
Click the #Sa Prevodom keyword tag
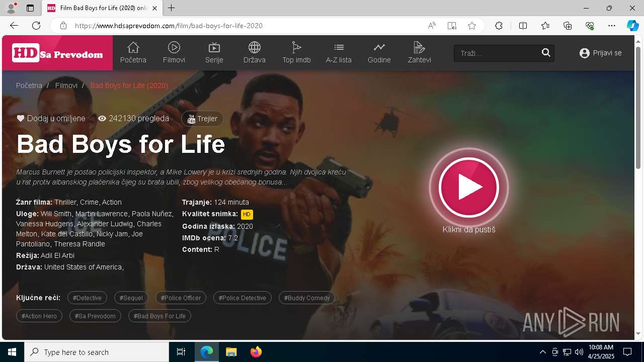(95, 316)
